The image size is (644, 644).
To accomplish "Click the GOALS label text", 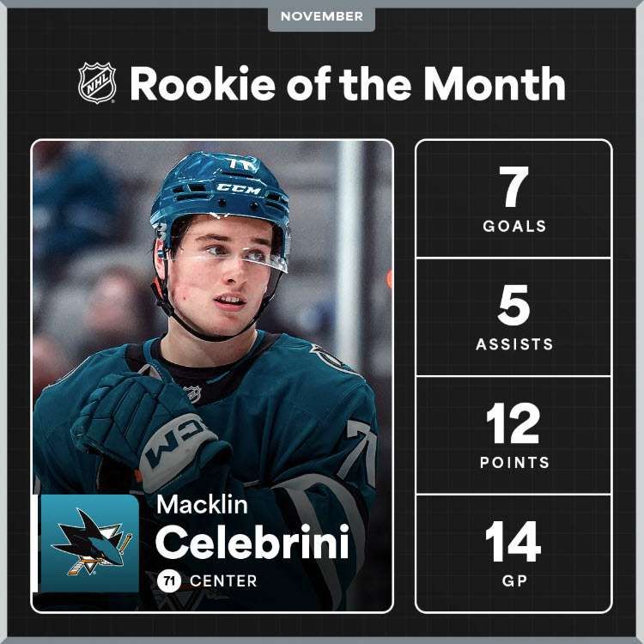I will pyautogui.click(x=514, y=226).
